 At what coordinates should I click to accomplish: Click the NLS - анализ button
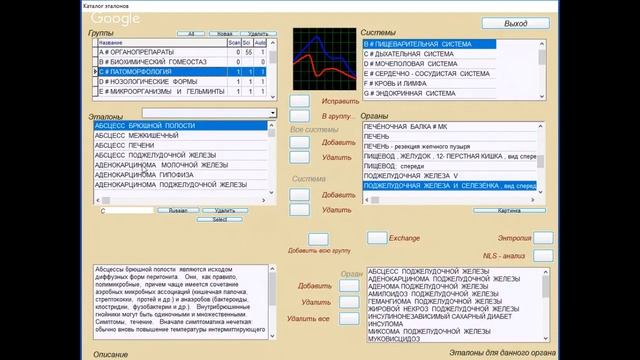coord(543,256)
